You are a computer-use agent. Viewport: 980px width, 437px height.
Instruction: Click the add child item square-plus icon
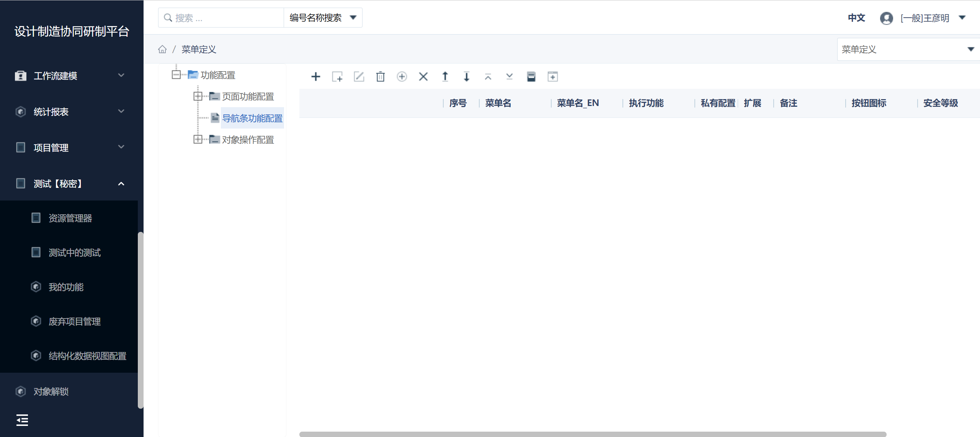pos(337,77)
